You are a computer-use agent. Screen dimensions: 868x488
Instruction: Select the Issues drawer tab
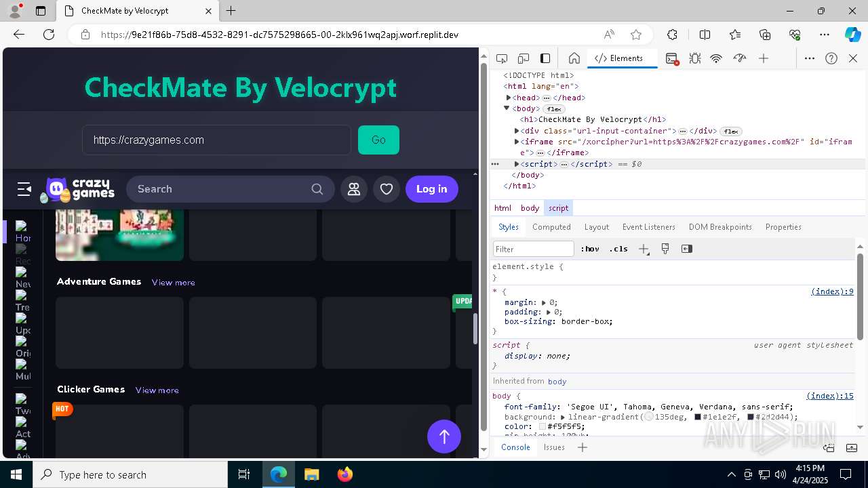(x=554, y=447)
